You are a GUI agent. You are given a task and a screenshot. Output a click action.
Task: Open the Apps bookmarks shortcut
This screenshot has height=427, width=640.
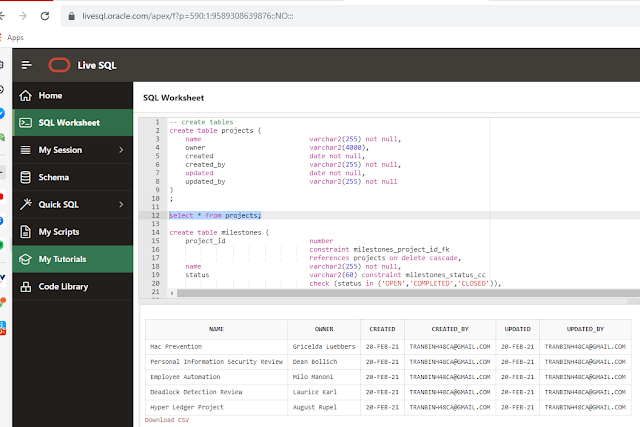click(15, 38)
